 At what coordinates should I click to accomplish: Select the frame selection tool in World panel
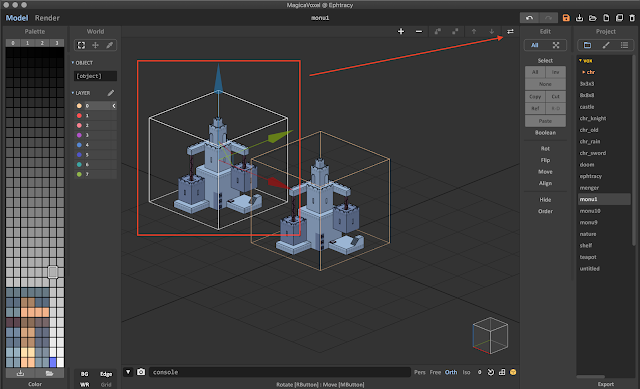(x=81, y=45)
